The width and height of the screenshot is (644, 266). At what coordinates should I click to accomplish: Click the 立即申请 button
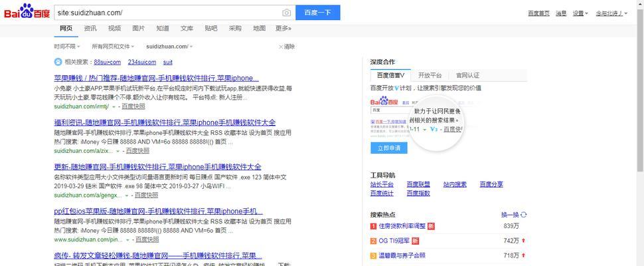tap(389, 148)
